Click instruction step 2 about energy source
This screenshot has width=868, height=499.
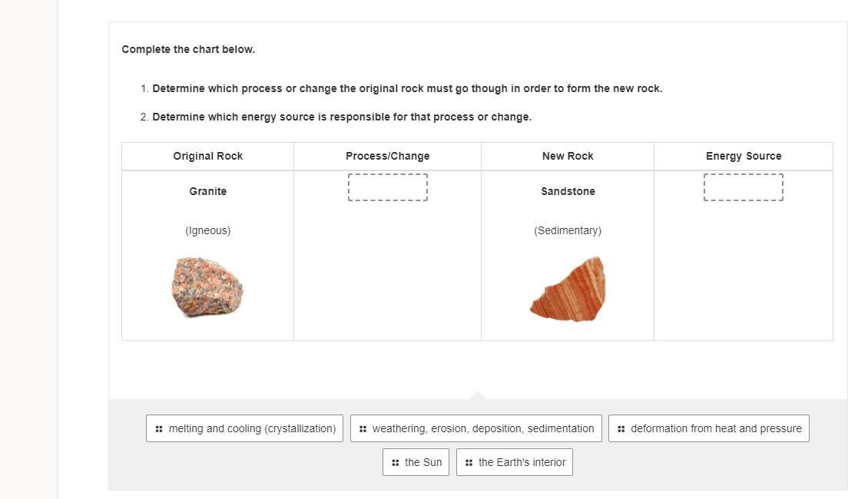(342, 117)
